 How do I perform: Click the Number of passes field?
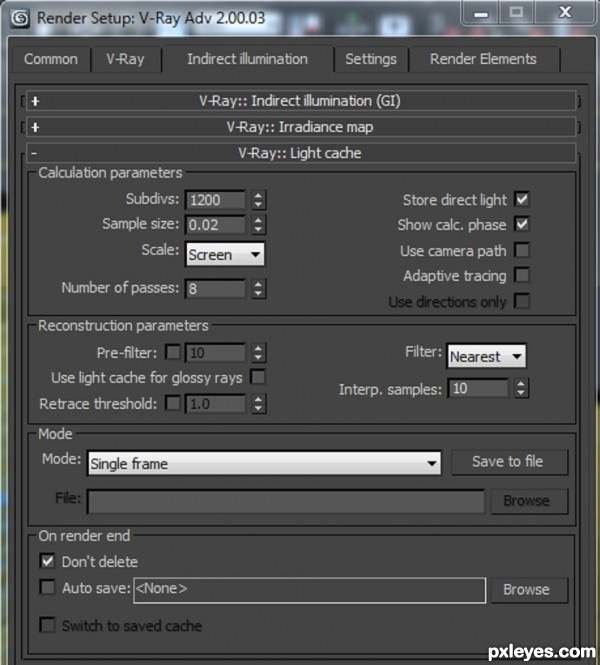215,289
